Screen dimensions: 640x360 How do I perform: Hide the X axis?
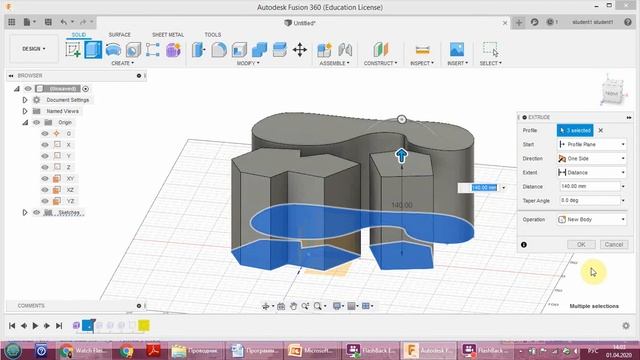[x=45, y=145]
